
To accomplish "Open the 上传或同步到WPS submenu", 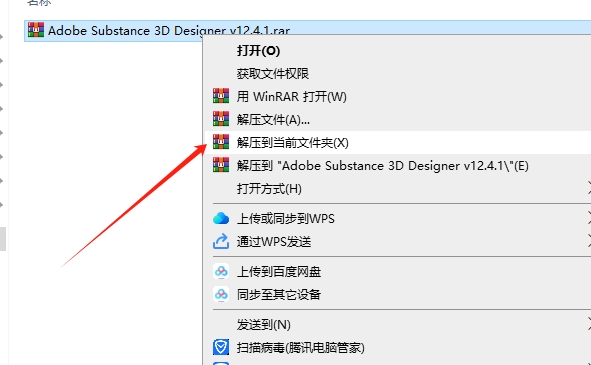I will pos(285,219).
